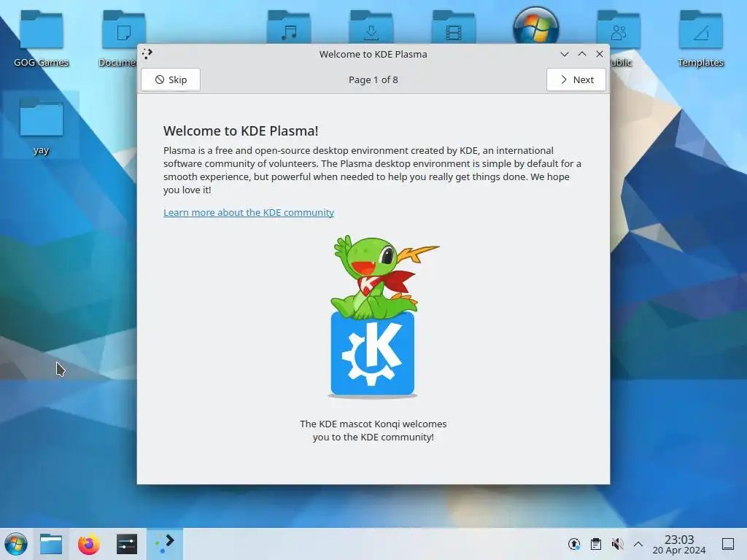Click the show desktop button in taskbar
747x560 pixels.
[728, 544]
